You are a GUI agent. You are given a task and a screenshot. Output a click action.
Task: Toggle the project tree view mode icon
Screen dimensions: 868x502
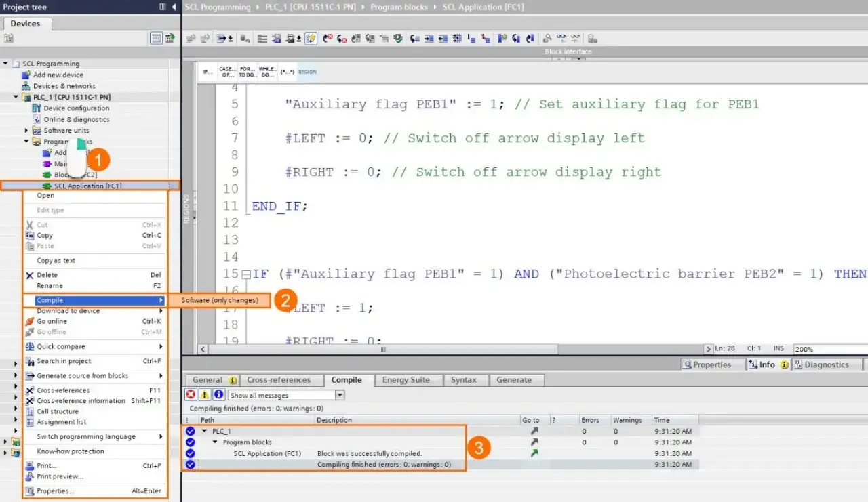pos(157,39)
